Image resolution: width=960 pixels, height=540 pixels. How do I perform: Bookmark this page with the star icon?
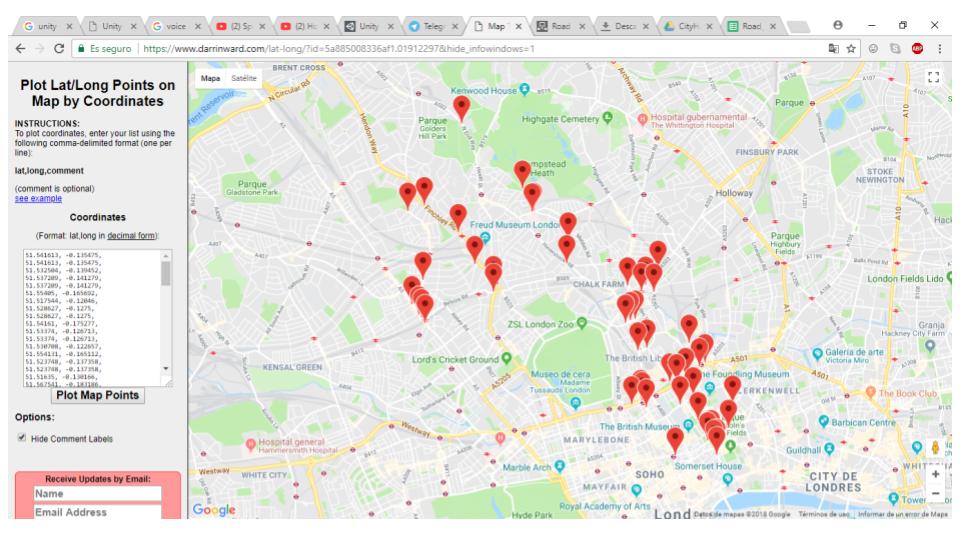point(851,48)
